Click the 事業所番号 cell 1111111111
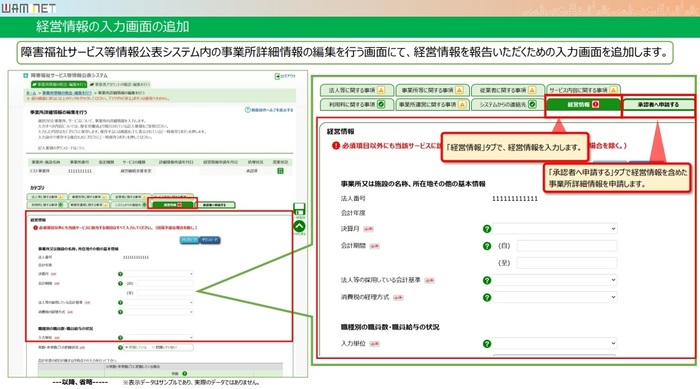Viewport: 700px width, 389px height. [80, 171]
